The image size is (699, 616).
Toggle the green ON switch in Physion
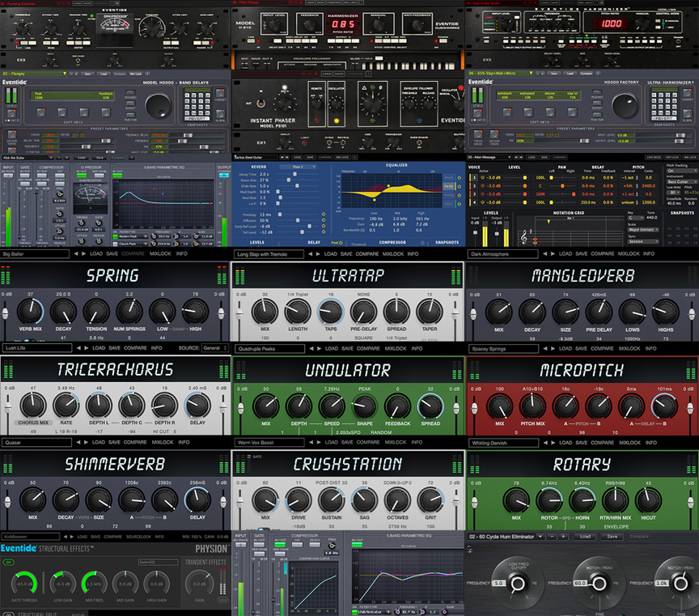click(x=7, y=562)
